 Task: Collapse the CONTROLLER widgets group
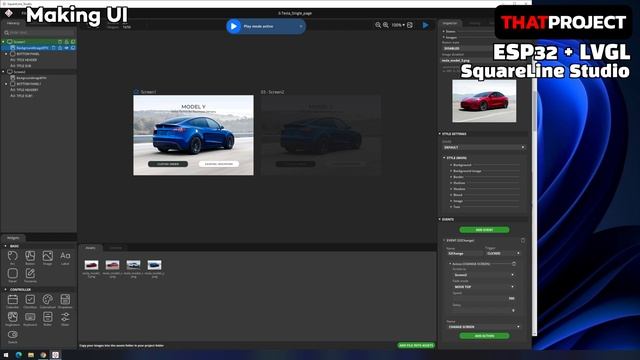[x=5, y=289]
